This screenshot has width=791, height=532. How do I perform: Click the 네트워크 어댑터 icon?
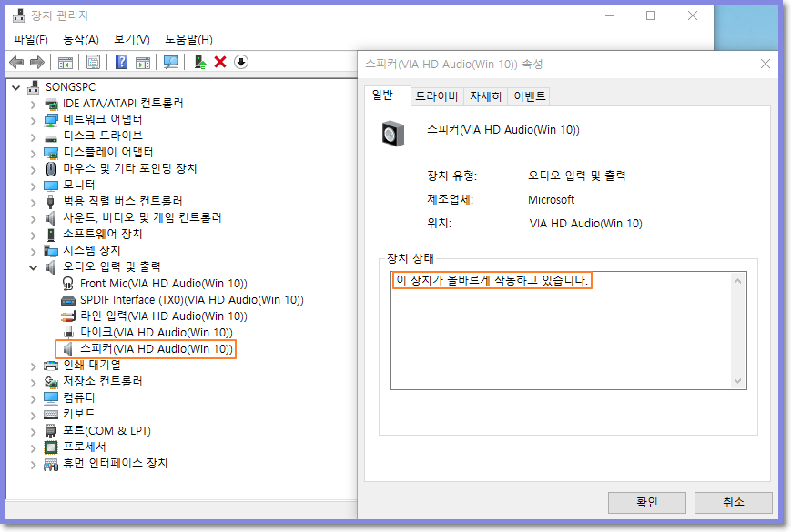[x=50, y=120]
